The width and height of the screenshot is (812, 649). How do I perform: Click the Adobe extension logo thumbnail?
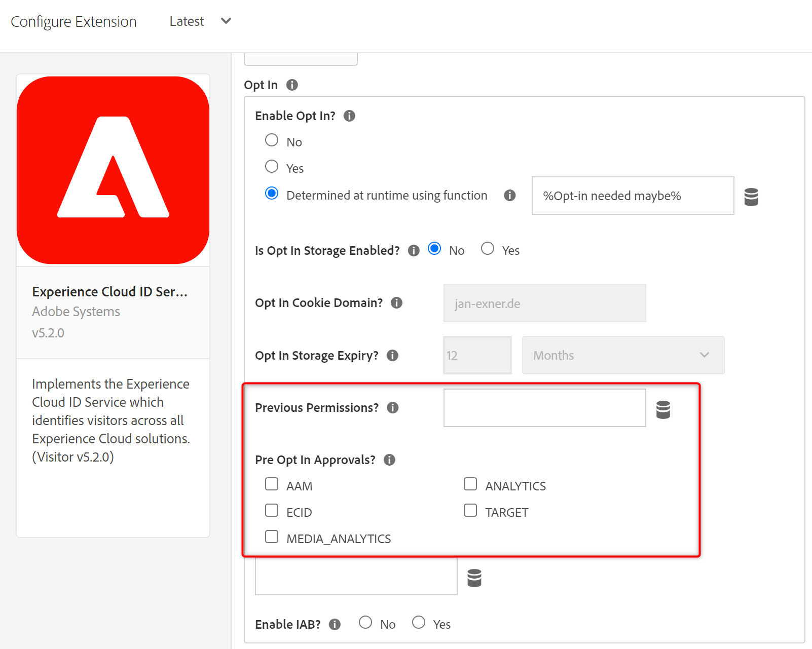click(113, 170)
